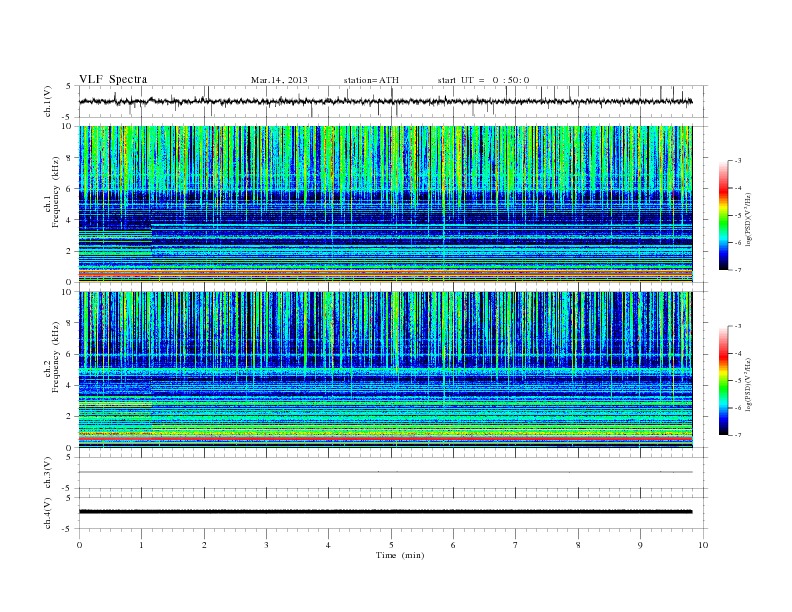
Task: Click the ch.1 "Frequency (kHz)" axis label
Action: click(56, 192)
